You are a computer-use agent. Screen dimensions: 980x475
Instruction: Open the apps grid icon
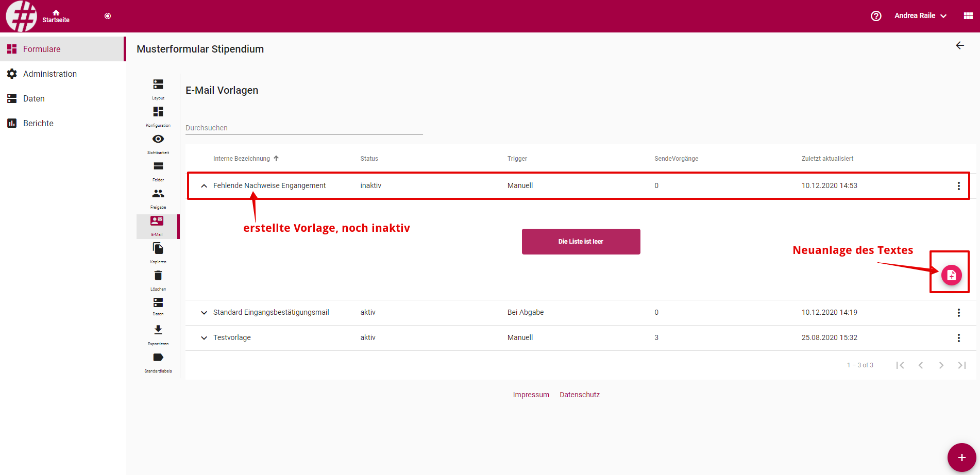pos(968,16)
